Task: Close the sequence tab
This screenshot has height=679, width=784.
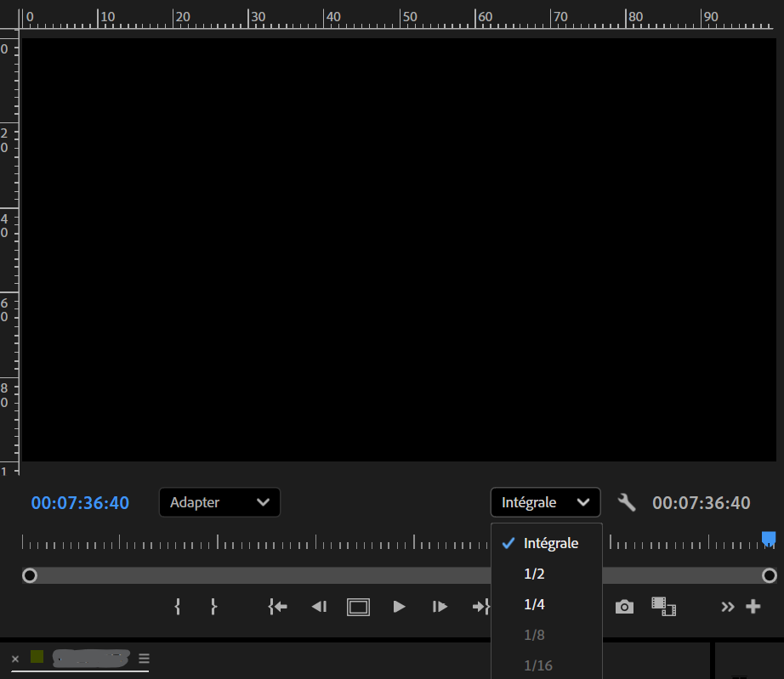Action: pos(15,659)
